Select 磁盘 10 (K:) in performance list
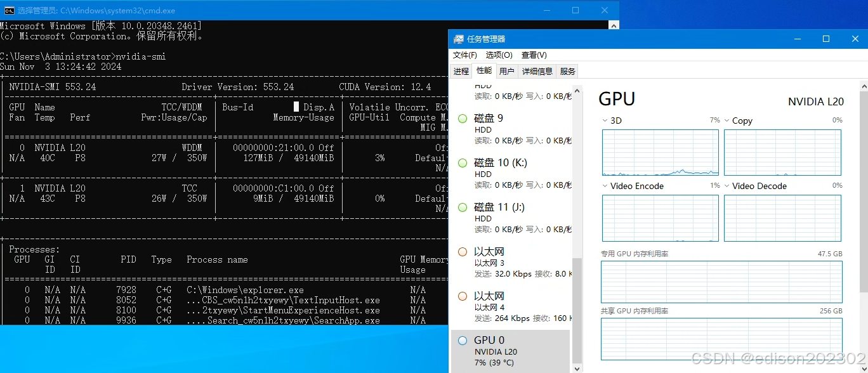 (x=511, y=173)
